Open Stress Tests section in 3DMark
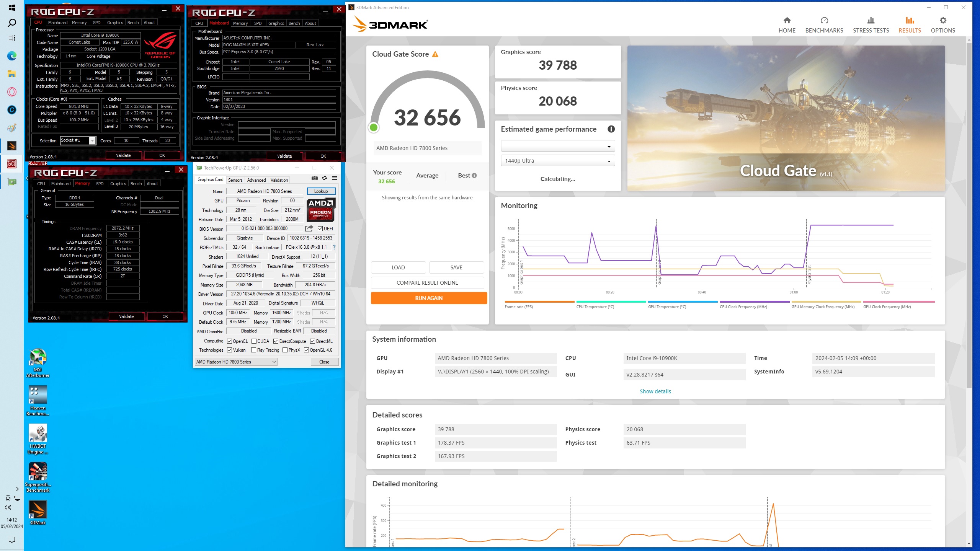This screenshot has width=980, height=551. (x=871, y=25)
